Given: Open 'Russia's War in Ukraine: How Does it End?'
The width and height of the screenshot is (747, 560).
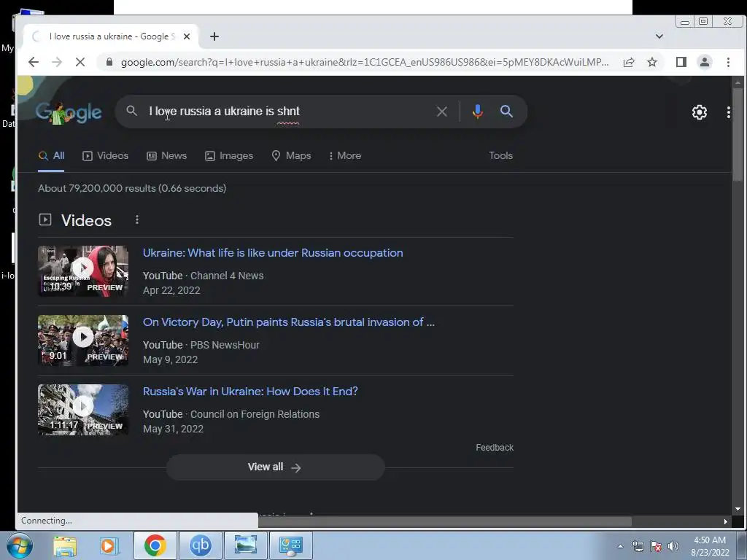Looking at the screenshot, I should click(251, 392).
